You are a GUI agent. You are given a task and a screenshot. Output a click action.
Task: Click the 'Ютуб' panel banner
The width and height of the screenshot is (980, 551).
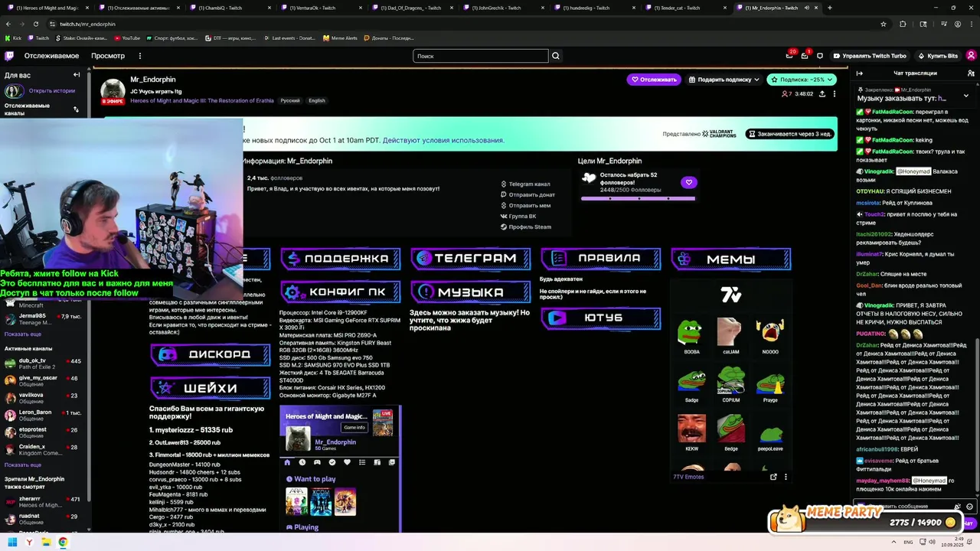[601, 318]
